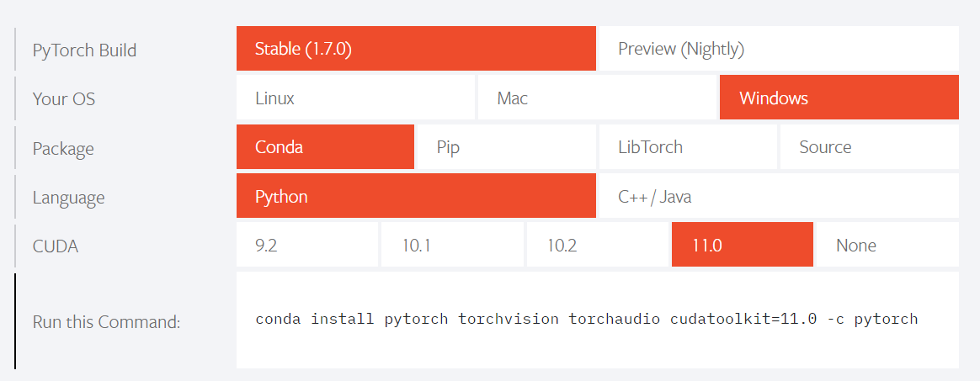This screenshot has width=980, height=381.
Task: Select the Stable (1.7.0) build option
Action: click(416, 48)
